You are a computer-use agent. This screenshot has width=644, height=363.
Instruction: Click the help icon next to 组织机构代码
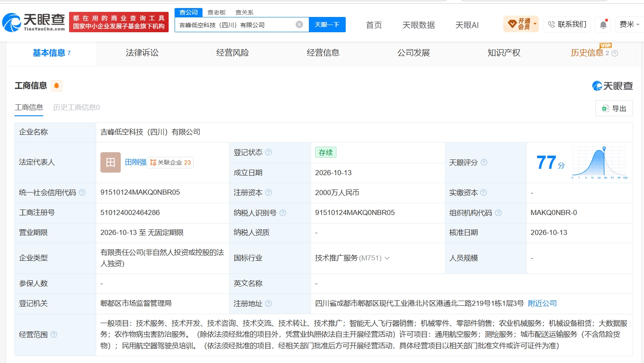498,213
